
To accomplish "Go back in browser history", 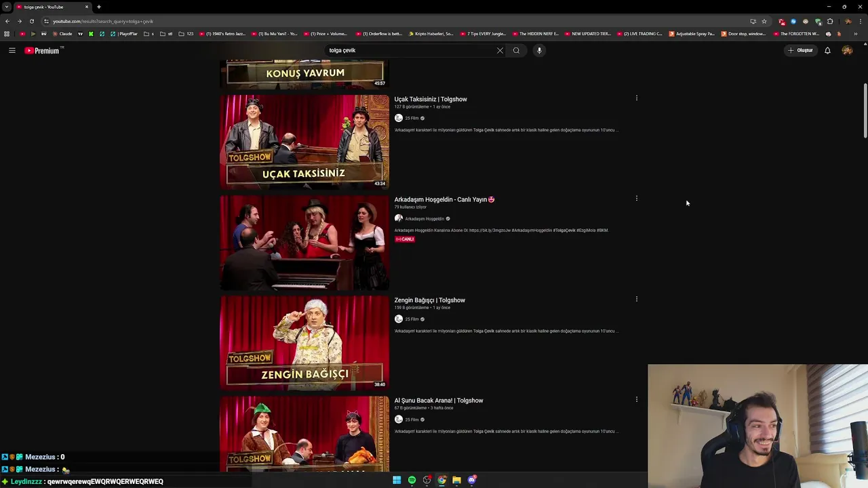I will coord(7,21).
